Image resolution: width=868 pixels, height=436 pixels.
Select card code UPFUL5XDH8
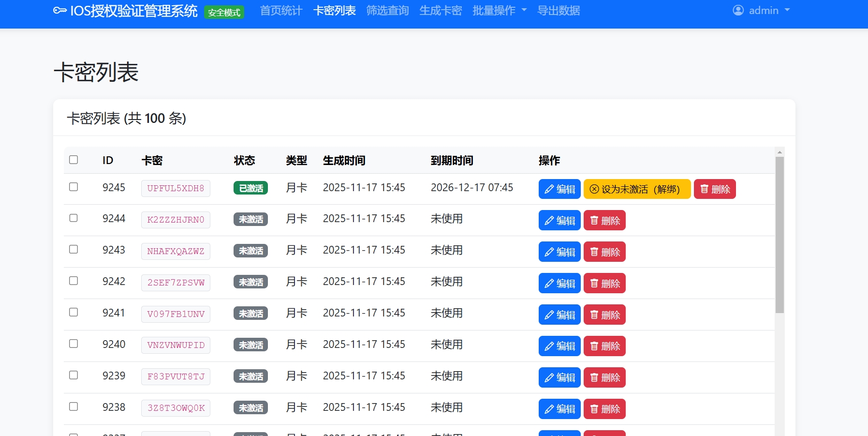(175, 188)
